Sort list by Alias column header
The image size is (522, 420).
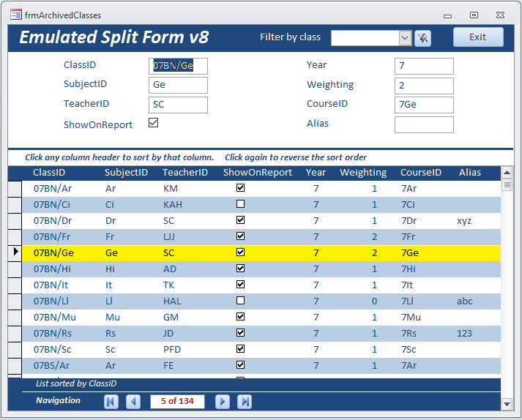click(470, 173)
